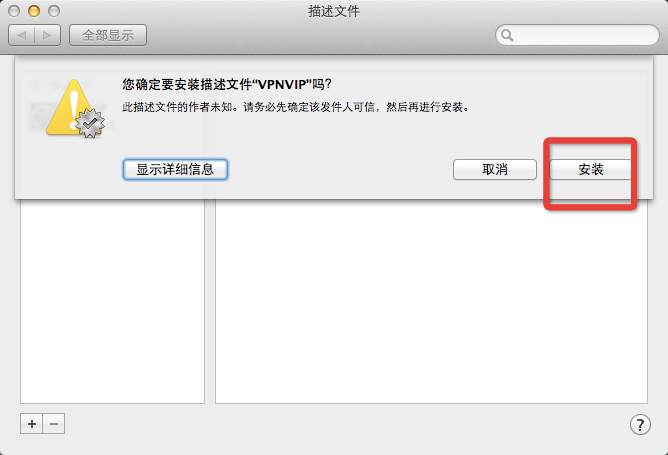The width and height of the screenshot is (668, 455).
Task: Click the 描述文件 window title
Action: pyautogui.click(x=334, y=11)
